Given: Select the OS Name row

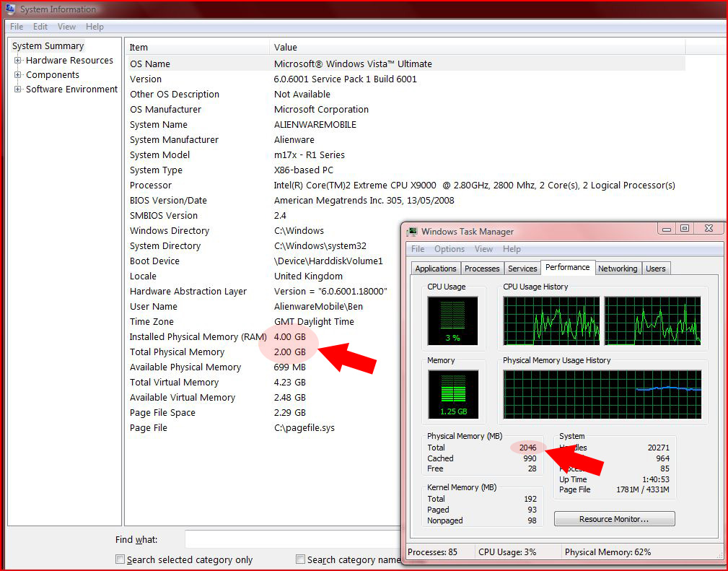Looking at the screenshot, I should coord(405,64).
